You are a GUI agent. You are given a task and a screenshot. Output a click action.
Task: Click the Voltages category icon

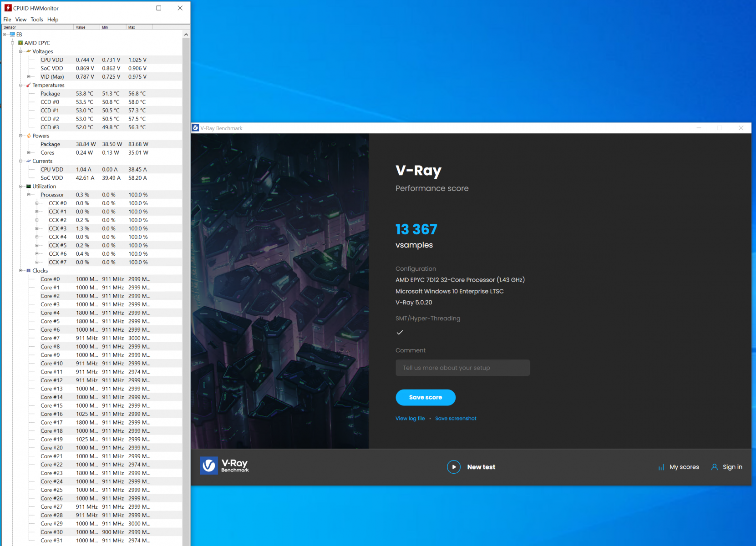29,51
